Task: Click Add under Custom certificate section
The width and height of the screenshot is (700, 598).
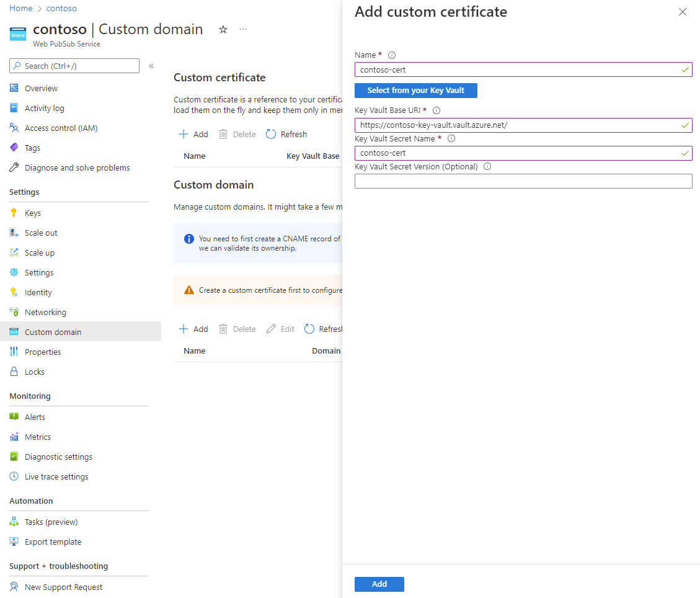Action: coord(193,134)
